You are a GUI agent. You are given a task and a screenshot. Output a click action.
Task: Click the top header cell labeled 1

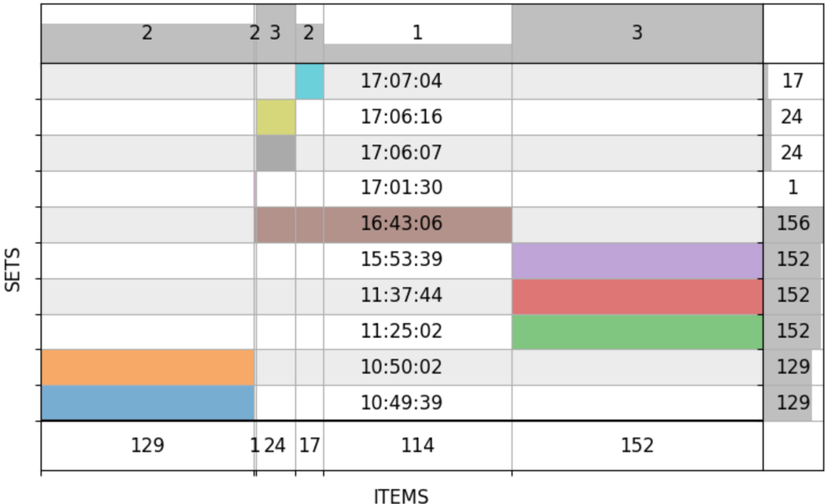pyautogui.click(x=417, y=33)
